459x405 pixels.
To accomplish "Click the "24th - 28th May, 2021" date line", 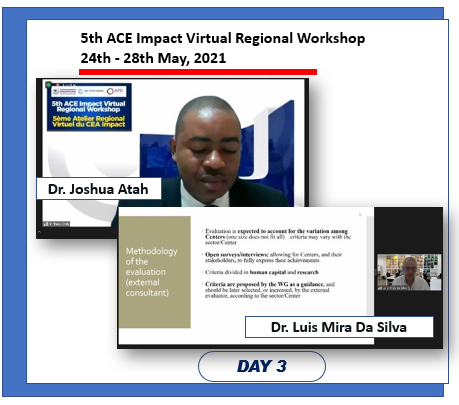I will (x=153, y=58).
